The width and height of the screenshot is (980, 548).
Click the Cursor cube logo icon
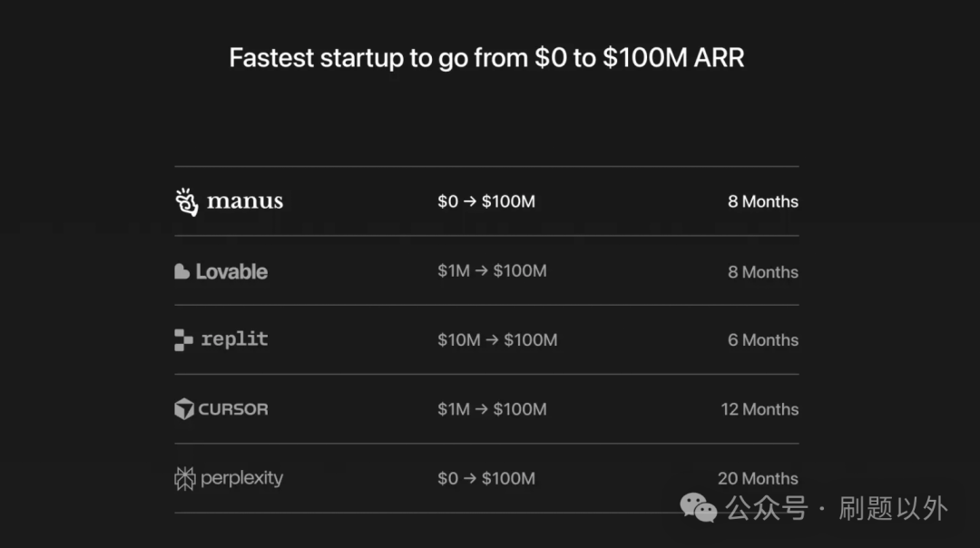184,409
